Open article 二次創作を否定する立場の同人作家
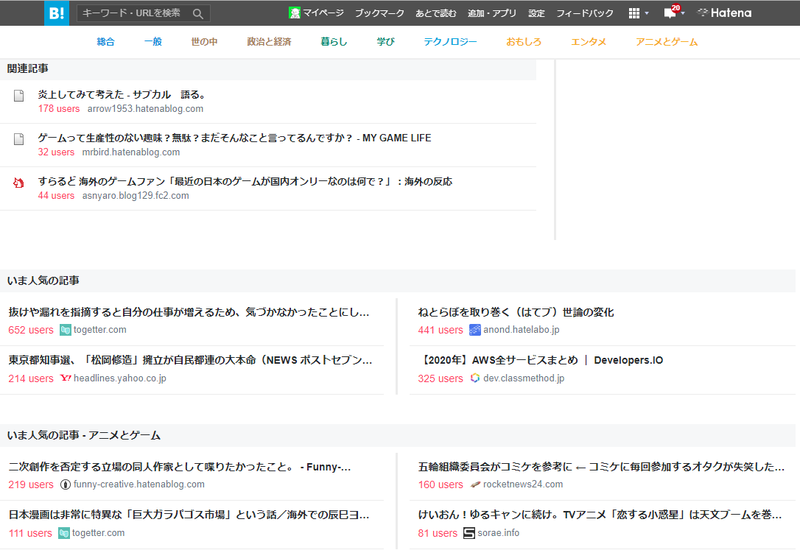The image size is (800, 550). 180,467
